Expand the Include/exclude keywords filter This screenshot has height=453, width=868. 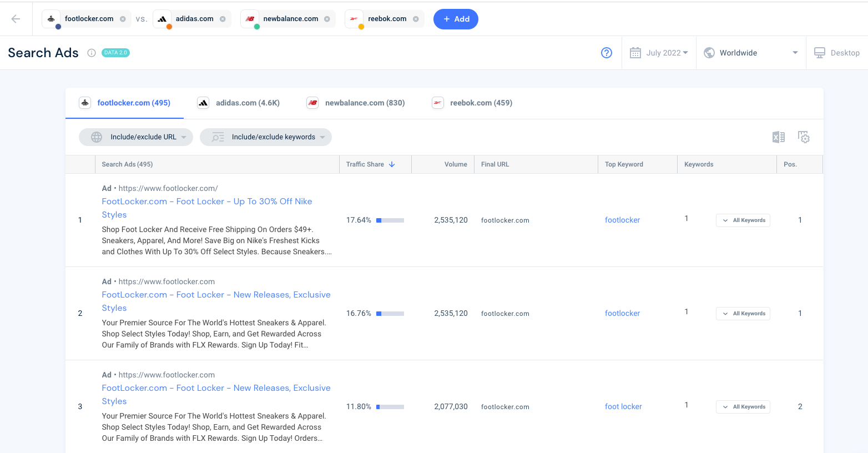(266, 137)
